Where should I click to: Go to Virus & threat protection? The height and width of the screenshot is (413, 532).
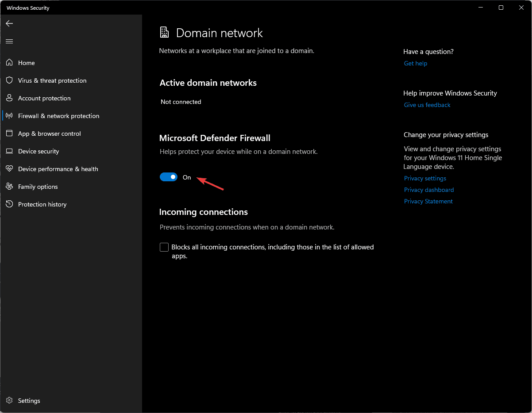click(71, 80)
